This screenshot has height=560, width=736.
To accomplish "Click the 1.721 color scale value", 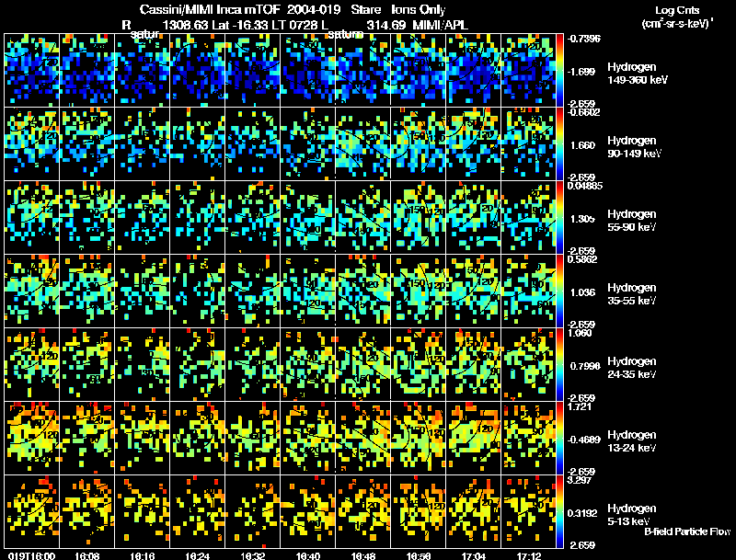I will (580, 406).
